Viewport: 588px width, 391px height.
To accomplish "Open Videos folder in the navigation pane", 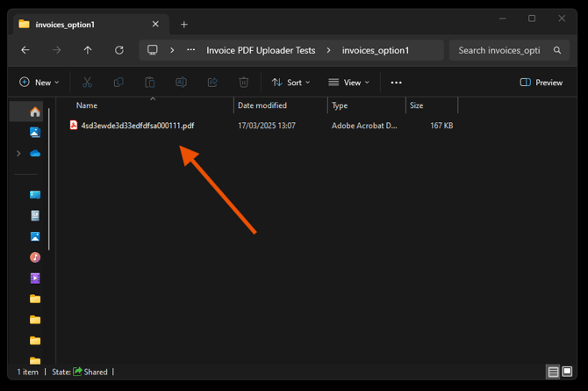I will [35, 279].
